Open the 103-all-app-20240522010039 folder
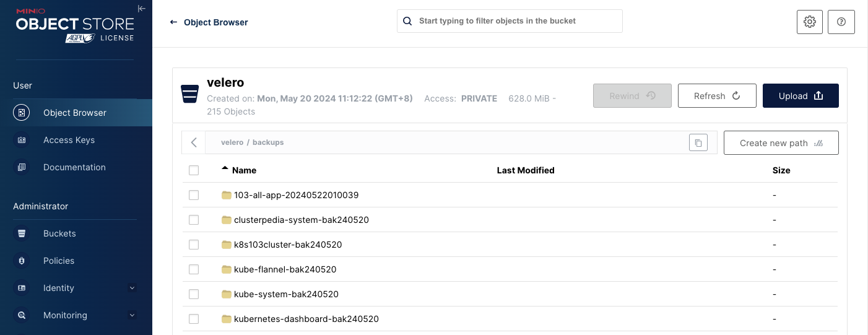 pos(296,195)
